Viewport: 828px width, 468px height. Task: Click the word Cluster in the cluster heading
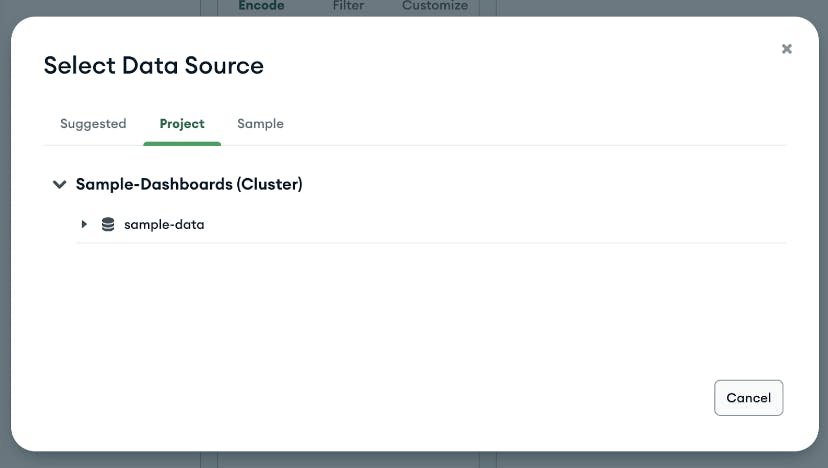tap(269, 184)
